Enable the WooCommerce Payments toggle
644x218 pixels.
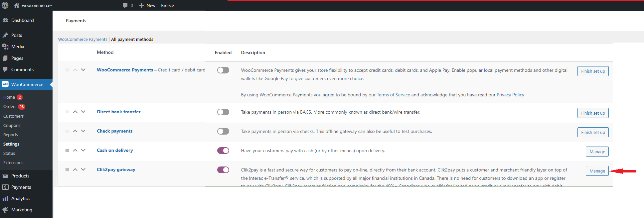(223, 70)
